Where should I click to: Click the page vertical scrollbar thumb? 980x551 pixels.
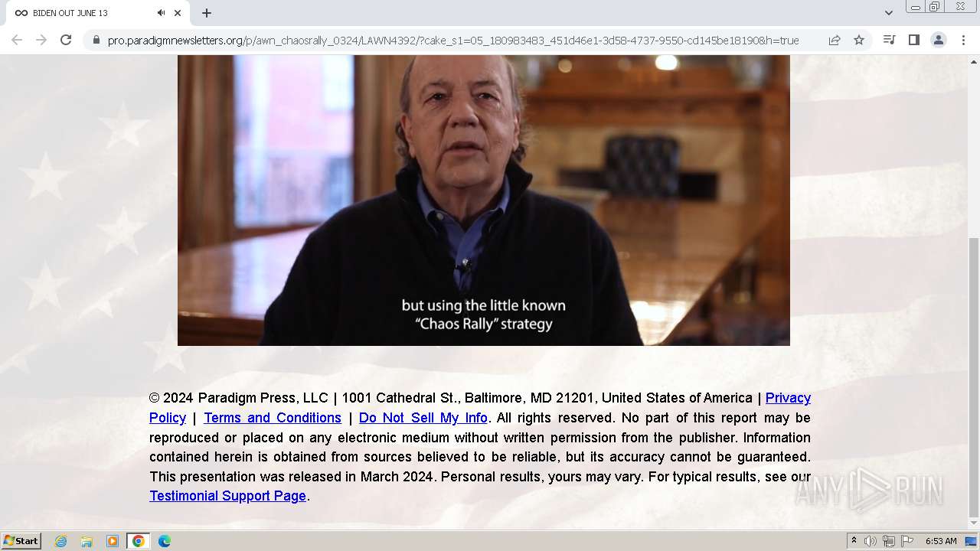pos(974,377)
